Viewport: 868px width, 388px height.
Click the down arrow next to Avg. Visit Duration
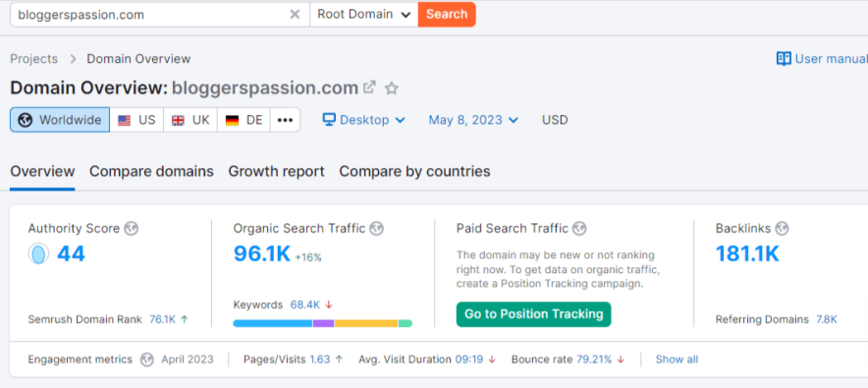coord(492,360)
